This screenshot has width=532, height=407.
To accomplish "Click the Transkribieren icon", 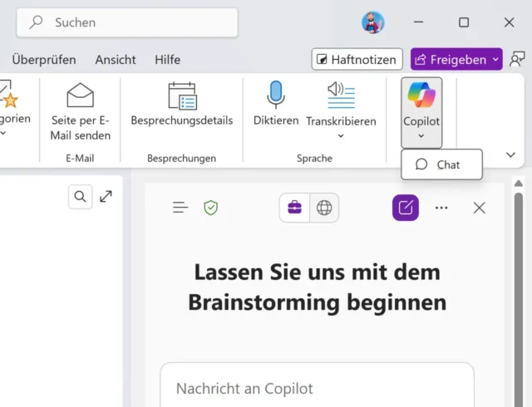I will (341, 96).
